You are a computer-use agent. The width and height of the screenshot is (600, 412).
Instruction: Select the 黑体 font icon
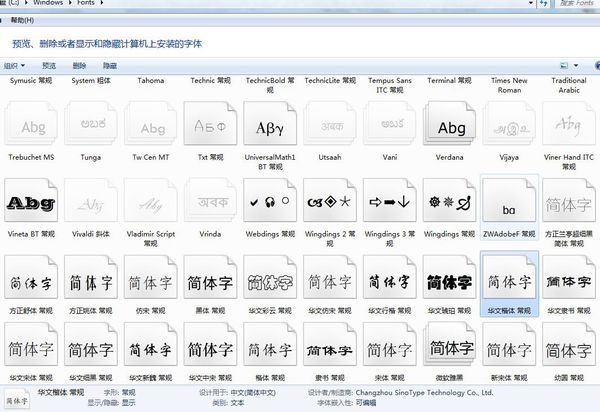[210, 277]
